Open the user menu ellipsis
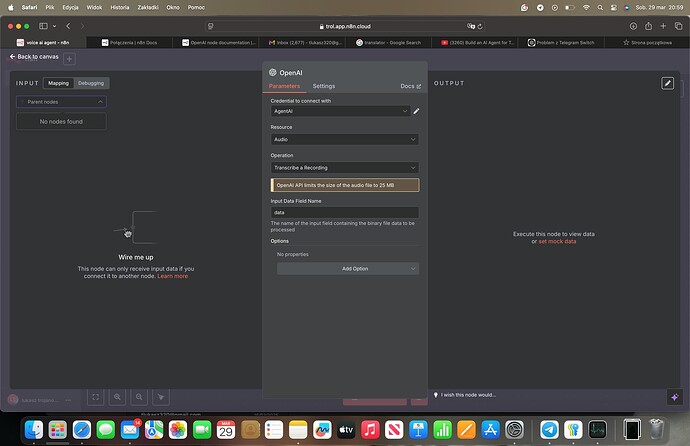Screen dimensions: 690x446 tap(68, 400)
